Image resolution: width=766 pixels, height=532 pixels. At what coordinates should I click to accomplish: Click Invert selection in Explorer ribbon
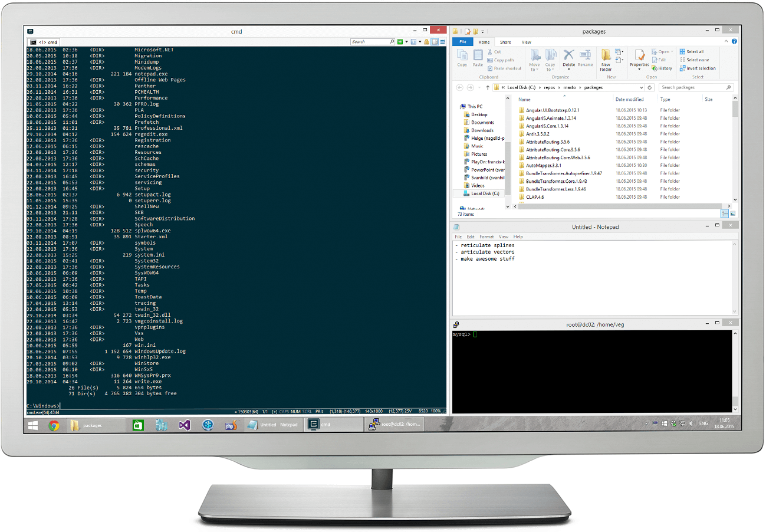[697, 68]
